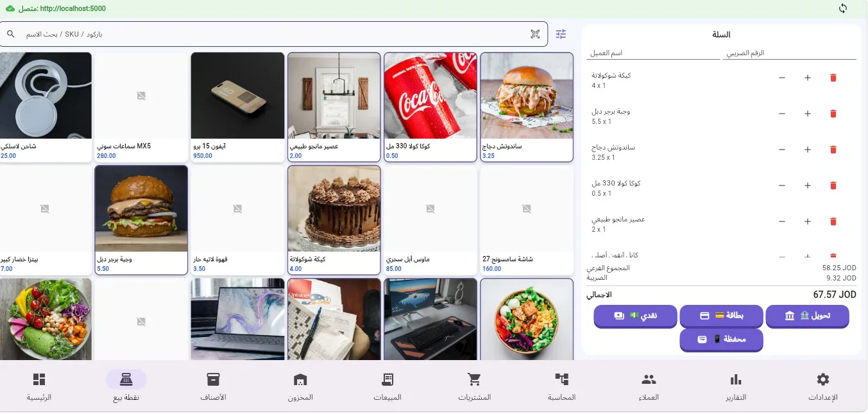
Task: Add وجبة برجر دبل product card
Action: (x=141, y=220)
